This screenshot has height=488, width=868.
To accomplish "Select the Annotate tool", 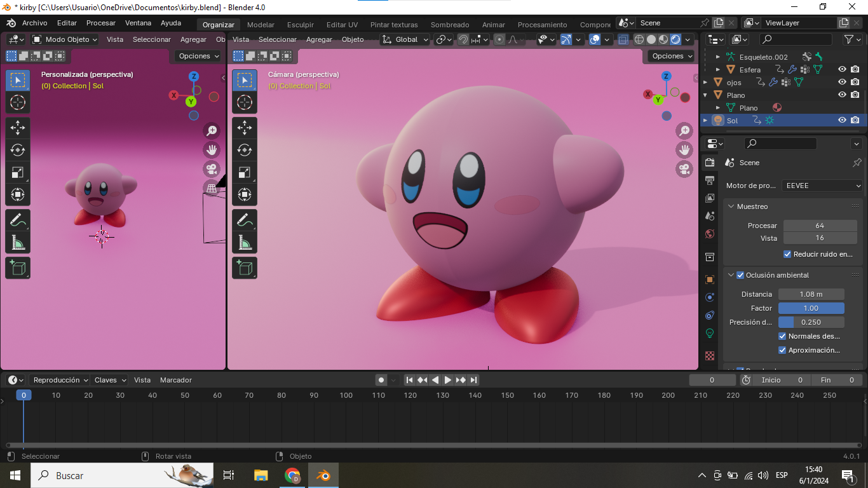I will 18,220.
